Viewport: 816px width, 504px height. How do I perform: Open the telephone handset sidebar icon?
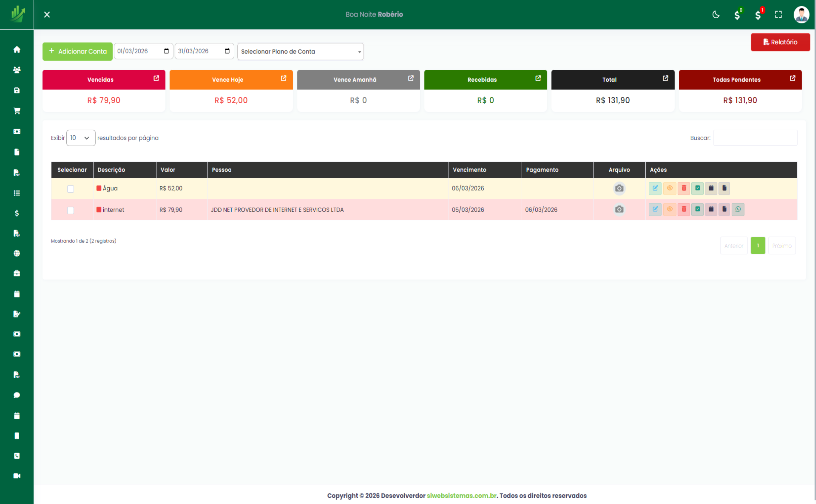pyautogui.click(x=17, y=456)
